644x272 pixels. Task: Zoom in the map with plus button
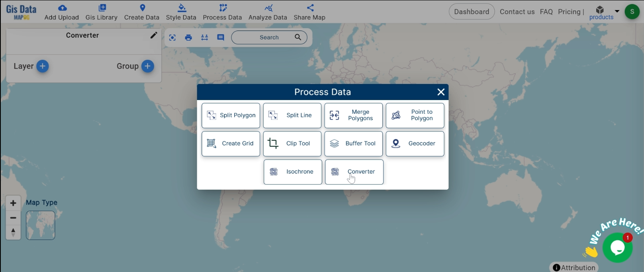(13, 203)
